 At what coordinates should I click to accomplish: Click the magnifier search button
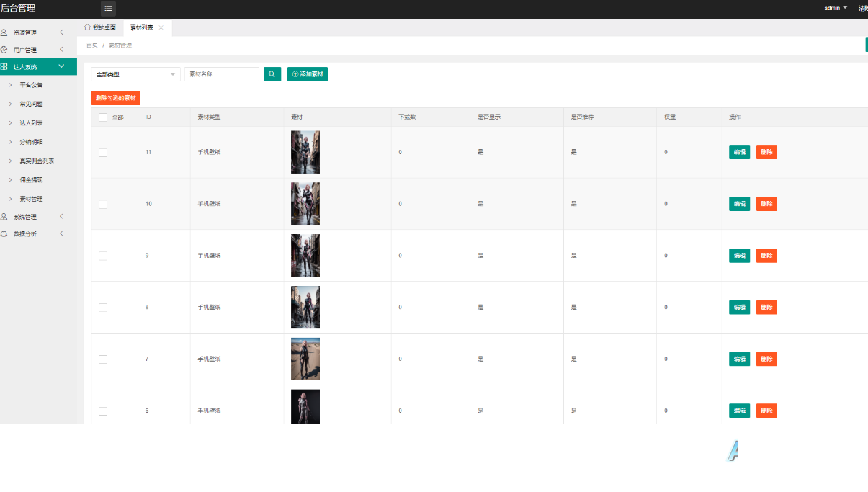pos(272,74)
